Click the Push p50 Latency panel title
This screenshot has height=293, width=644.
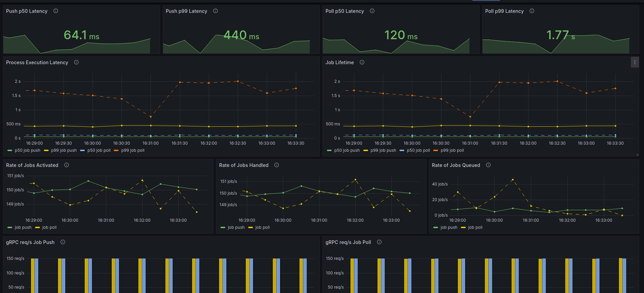click(x=27, y=11)
